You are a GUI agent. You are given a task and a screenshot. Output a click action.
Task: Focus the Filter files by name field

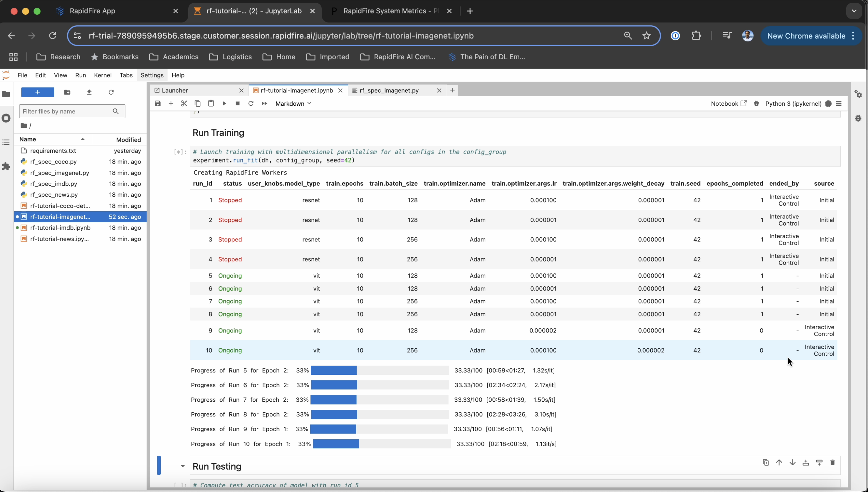click(x=72, y=111)
